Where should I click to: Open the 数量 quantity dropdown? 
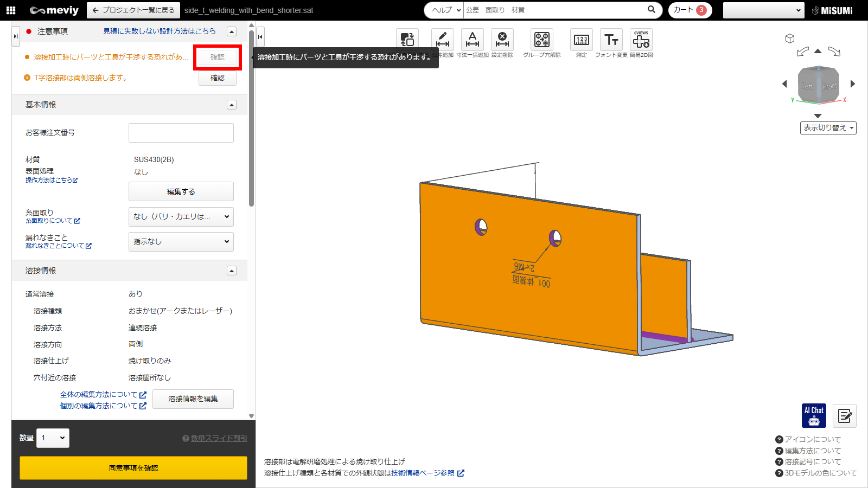coord(53,438)
